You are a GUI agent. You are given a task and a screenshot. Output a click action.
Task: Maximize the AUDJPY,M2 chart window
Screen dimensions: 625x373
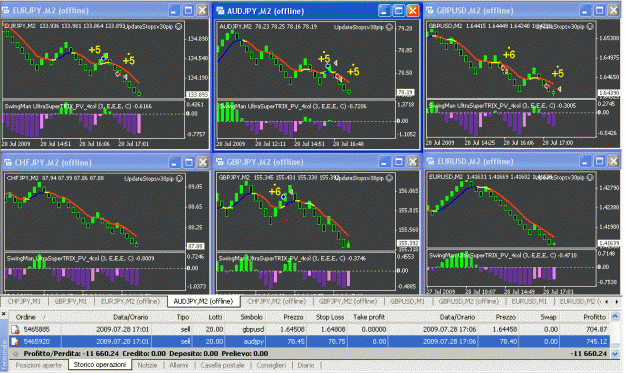coord(399,11)
